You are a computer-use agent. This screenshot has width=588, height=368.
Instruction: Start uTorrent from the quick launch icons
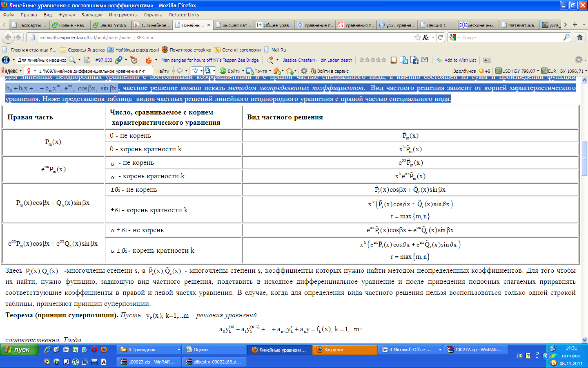tap(76, 362)
